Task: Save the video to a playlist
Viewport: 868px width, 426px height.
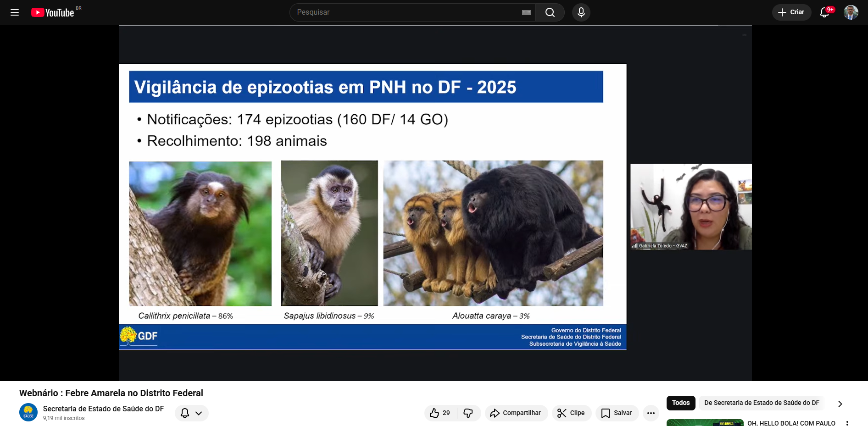Action: point(617,413)
